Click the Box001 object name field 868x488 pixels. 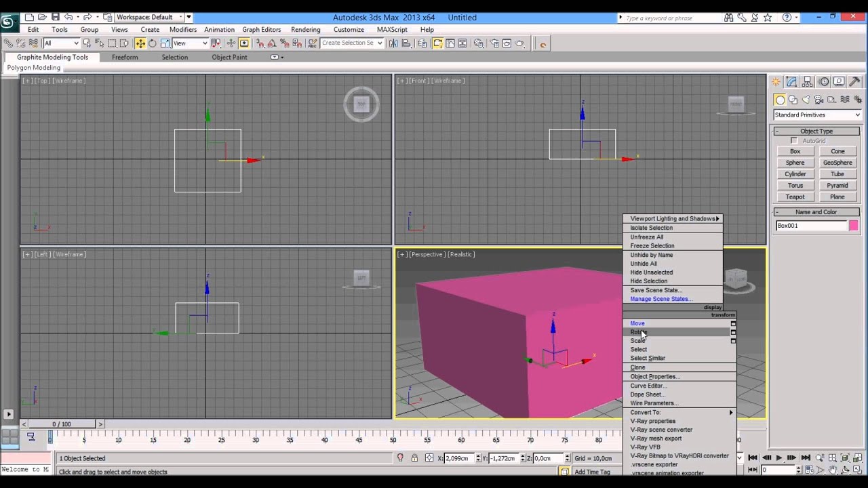click(811, 226)
